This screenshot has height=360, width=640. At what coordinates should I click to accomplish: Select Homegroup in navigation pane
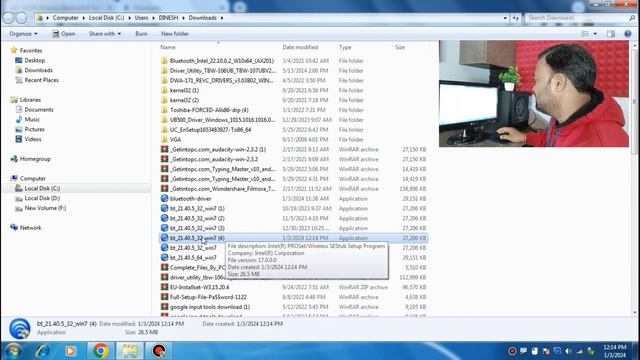click(x=35, y=159)
